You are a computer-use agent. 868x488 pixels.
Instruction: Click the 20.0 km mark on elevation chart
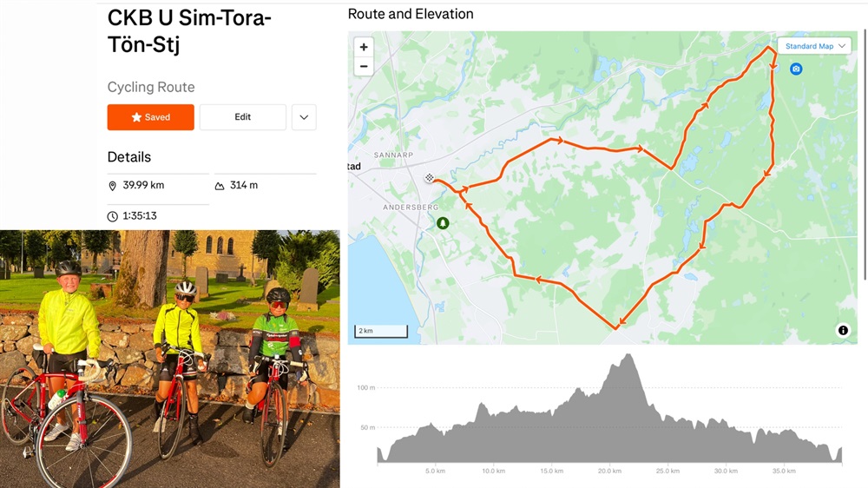click(609, 471)
